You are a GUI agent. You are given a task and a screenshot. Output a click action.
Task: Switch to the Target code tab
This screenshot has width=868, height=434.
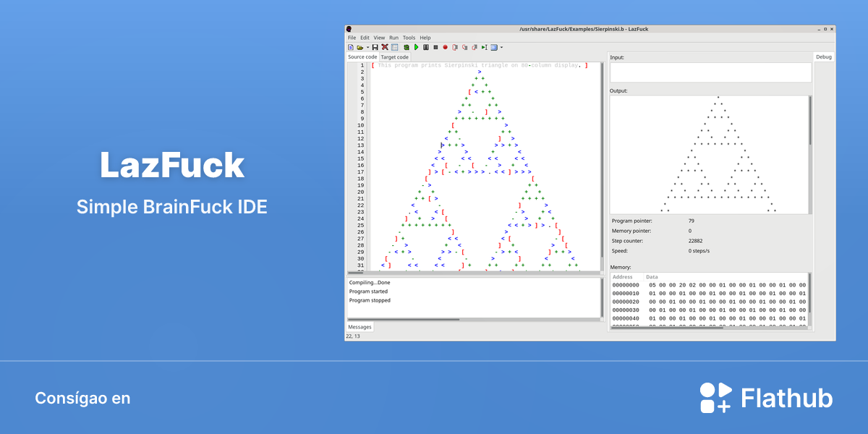[x=395, y=56]
